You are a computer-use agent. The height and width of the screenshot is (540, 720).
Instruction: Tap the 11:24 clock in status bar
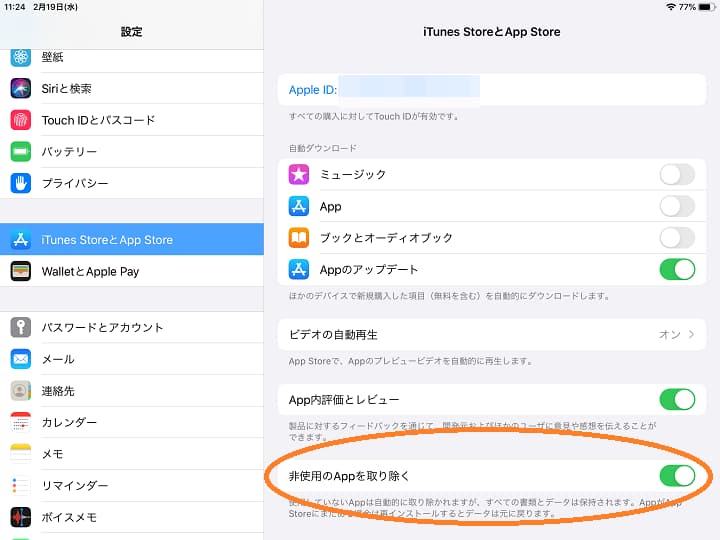tap(15, 7)
